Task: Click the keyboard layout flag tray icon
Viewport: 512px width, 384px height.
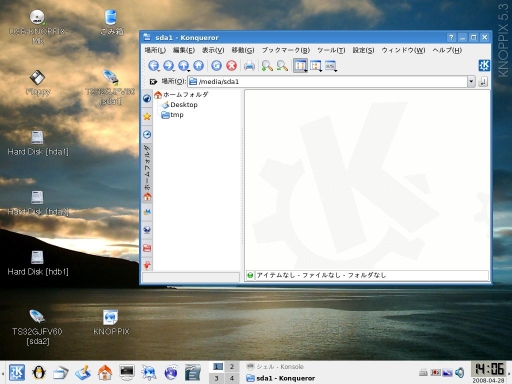Action: [x=435, y=372]
